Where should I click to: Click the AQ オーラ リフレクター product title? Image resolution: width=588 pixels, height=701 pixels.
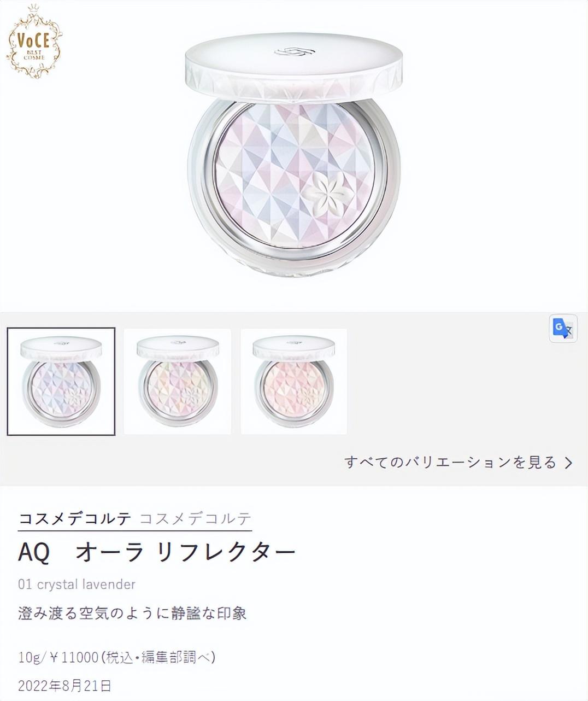(157, 552)
